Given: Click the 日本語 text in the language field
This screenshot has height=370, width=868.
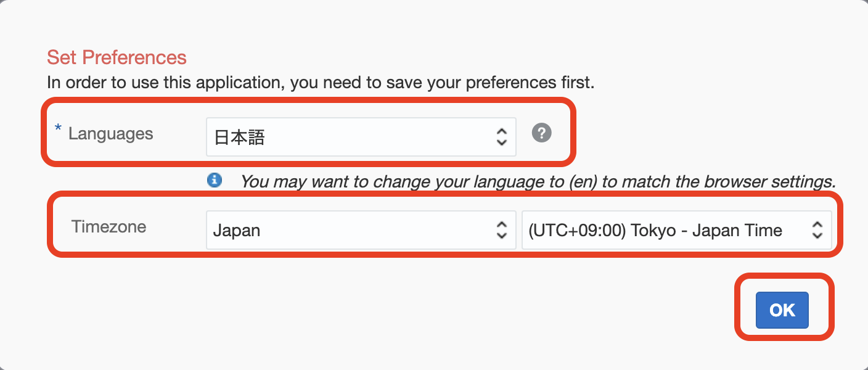Looking at the screenshot, I should point(239,137).
